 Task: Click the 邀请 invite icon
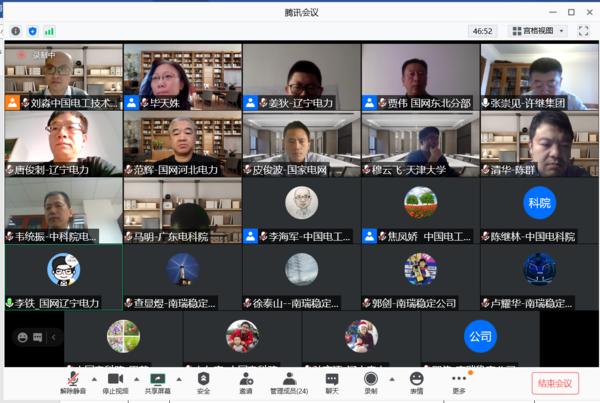click(245, 381)
